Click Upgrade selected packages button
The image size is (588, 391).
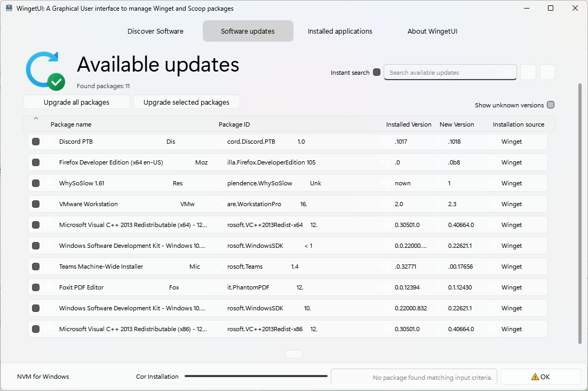click(x=186, y=102)
